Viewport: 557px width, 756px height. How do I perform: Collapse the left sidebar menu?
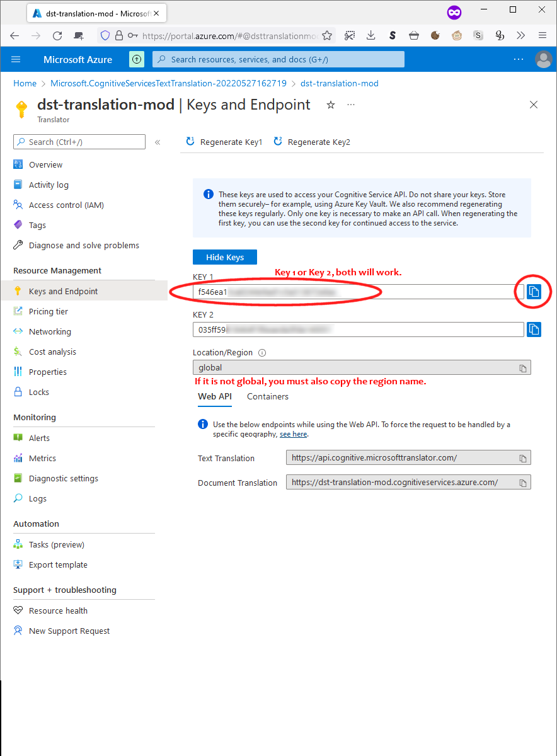point(158,142)
